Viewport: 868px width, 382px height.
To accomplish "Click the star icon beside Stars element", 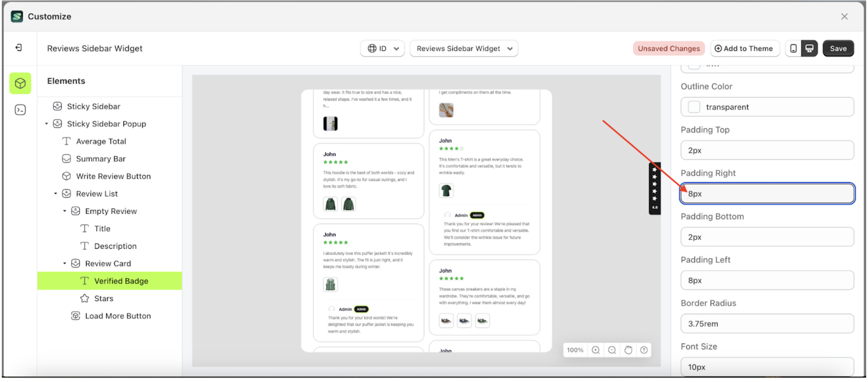I will (85, 298).
